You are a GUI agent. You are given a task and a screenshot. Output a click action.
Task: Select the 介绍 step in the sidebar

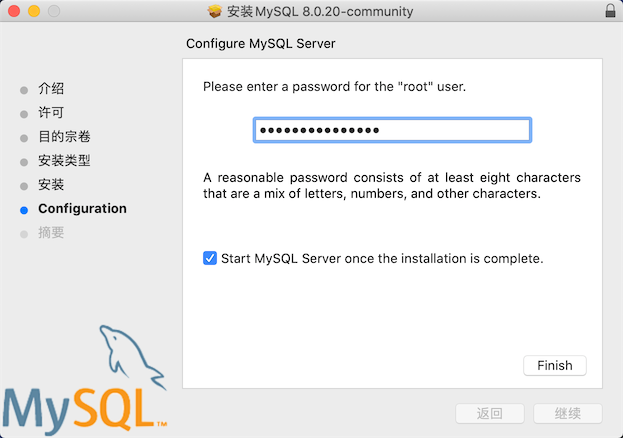51,89
